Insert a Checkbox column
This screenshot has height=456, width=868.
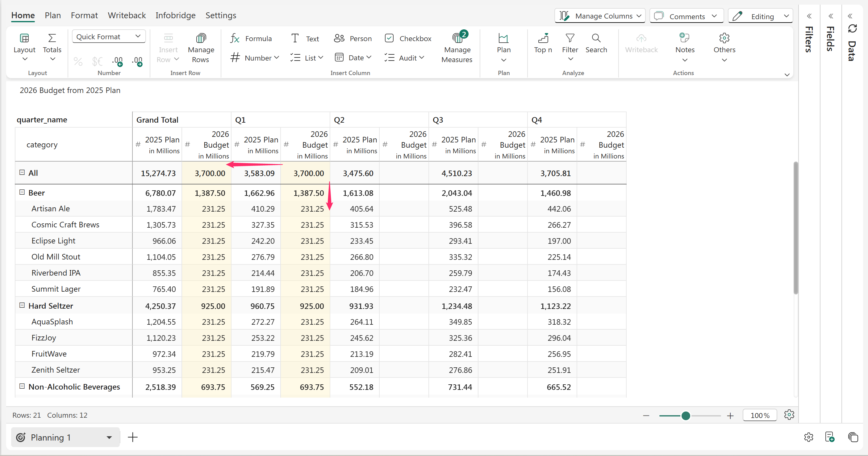pos(408,38)
